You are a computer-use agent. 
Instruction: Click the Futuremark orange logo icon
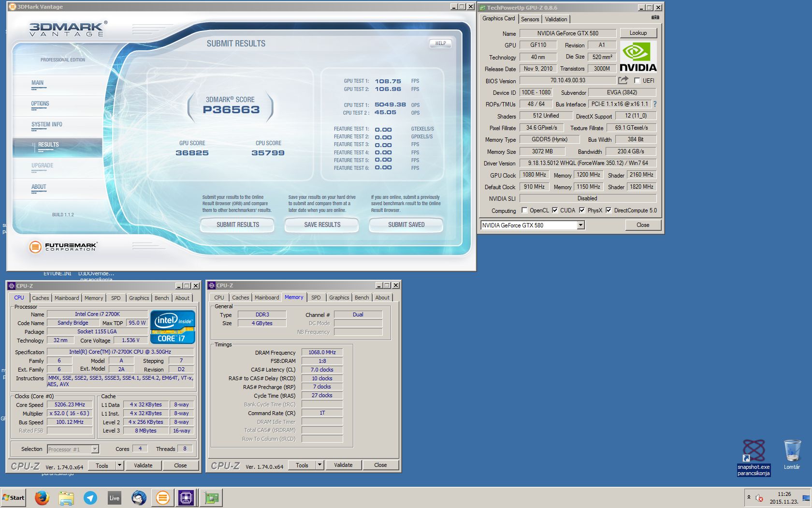(x=35, y=247)
